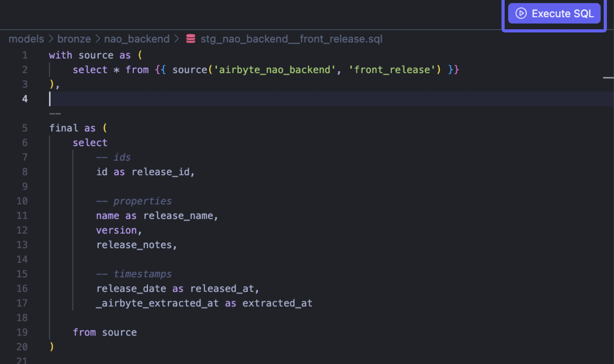614x364 pixels.
Task: Open the models breadcrumb folder
Action: [x=26, y=39]
